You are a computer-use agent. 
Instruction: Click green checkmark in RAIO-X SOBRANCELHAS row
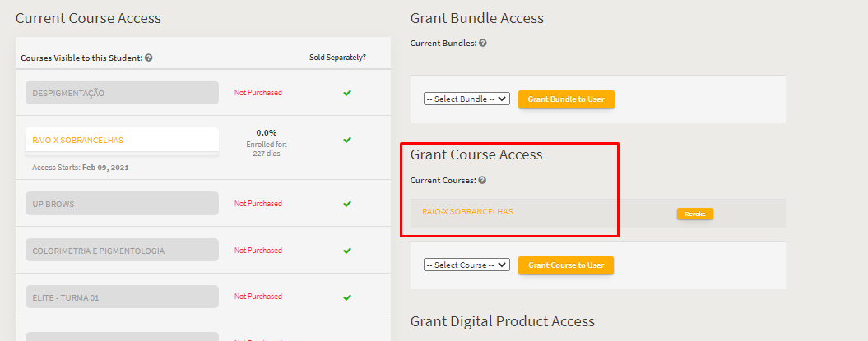pos(347,140)
